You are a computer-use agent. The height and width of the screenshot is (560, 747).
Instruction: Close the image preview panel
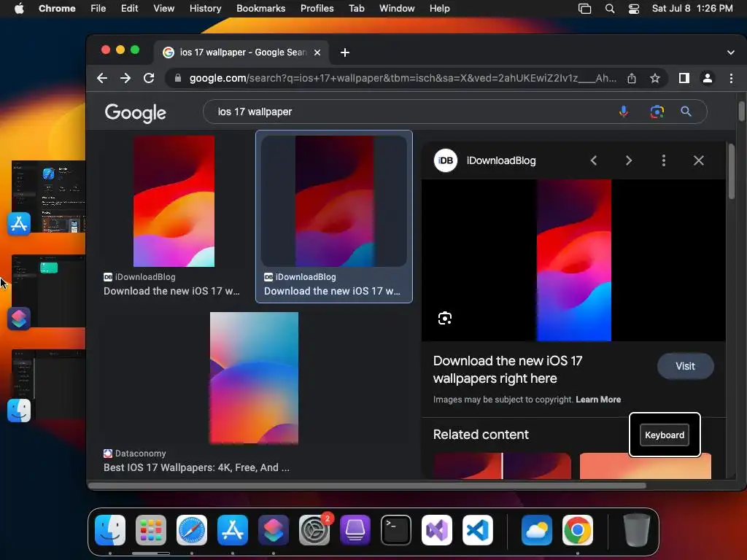coord(698,160)
